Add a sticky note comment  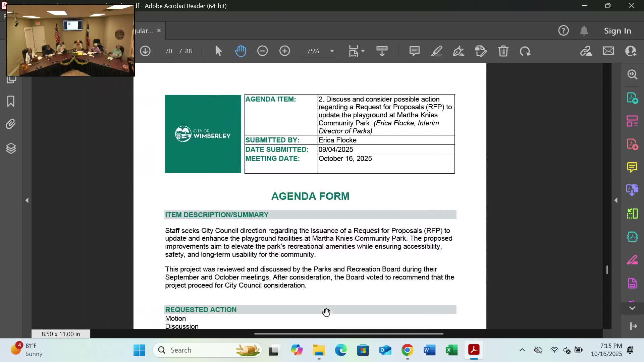click(414, 51)
